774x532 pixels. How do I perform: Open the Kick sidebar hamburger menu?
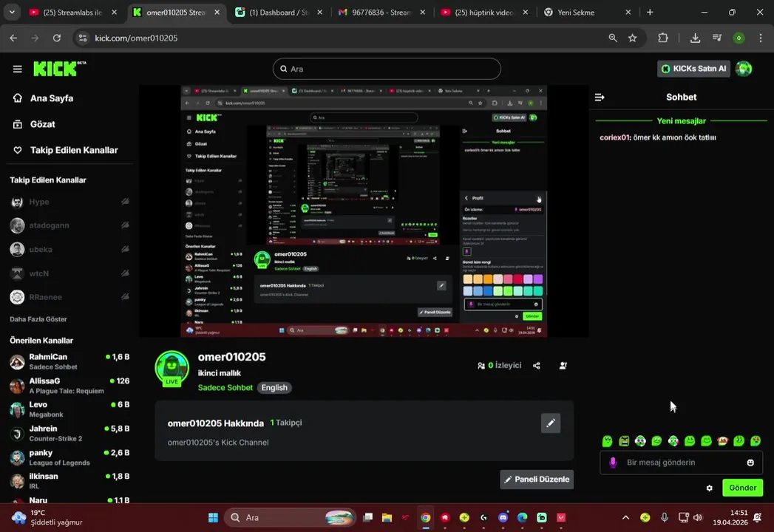point(17,69)
